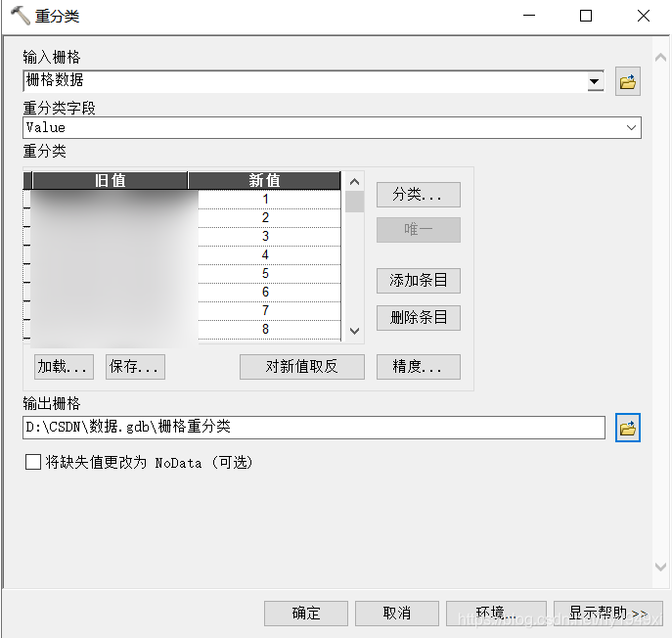Click the reclass table scroll down arrow

(354, 331)
